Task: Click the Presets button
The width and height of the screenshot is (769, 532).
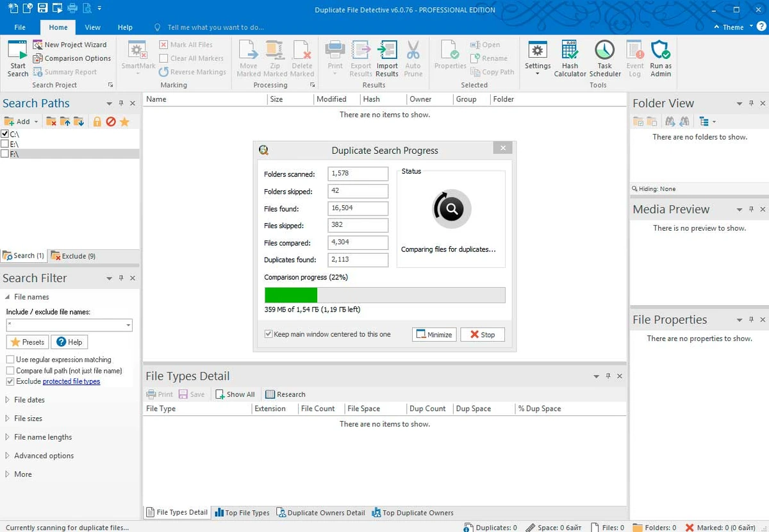Action: [28, 342]
